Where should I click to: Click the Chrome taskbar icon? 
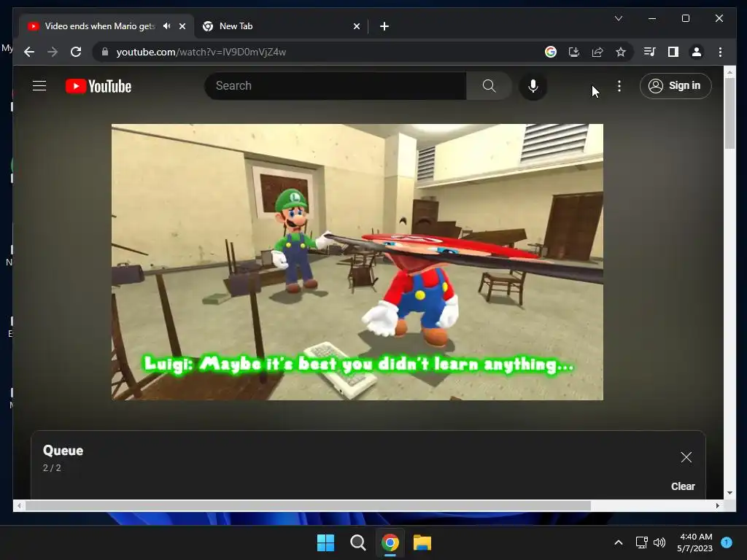(x=390, y=542)
